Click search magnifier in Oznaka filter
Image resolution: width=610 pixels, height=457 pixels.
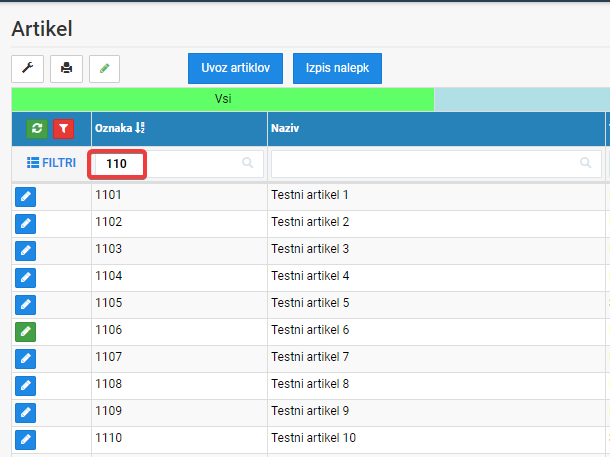pos(247,163)
